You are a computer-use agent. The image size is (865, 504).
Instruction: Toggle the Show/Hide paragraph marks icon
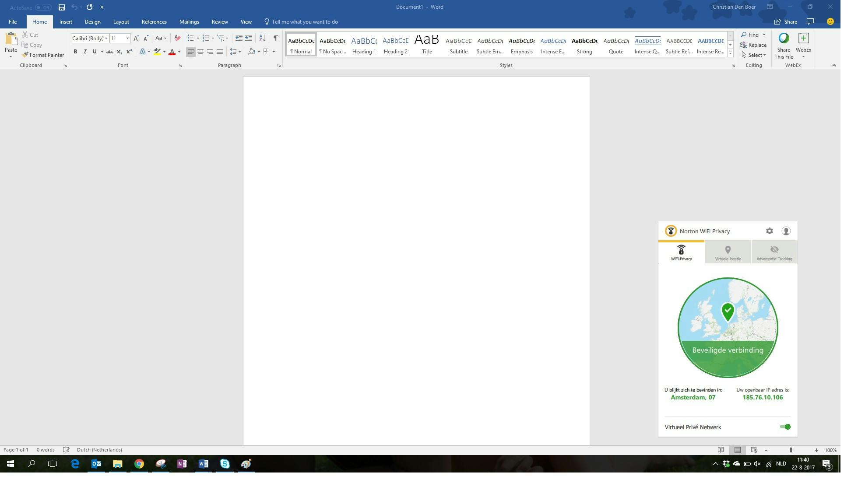[275, 38]
